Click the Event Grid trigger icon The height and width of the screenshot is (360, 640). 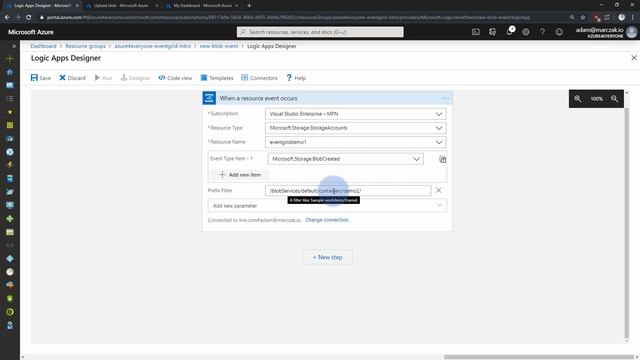tap(209, 98)
